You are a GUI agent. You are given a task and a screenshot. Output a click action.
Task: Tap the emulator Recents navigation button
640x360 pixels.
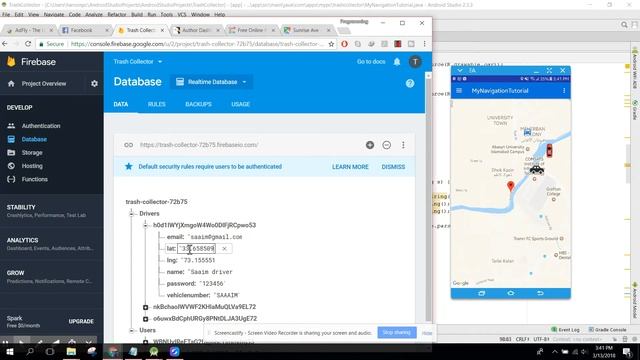482,293
